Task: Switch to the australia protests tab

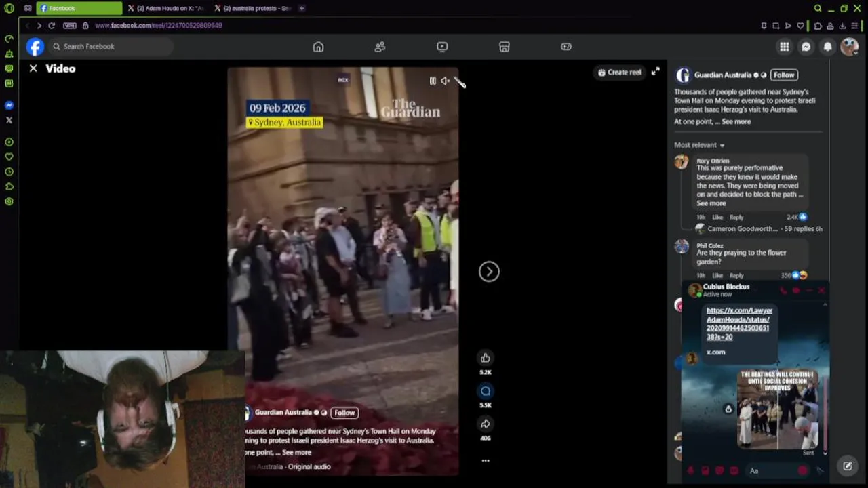Action: (252, 8)
